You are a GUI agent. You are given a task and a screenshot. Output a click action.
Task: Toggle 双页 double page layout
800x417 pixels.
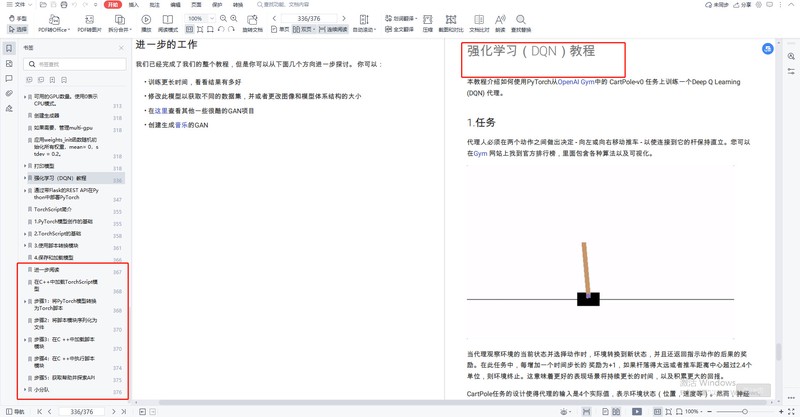coord(304,30)
